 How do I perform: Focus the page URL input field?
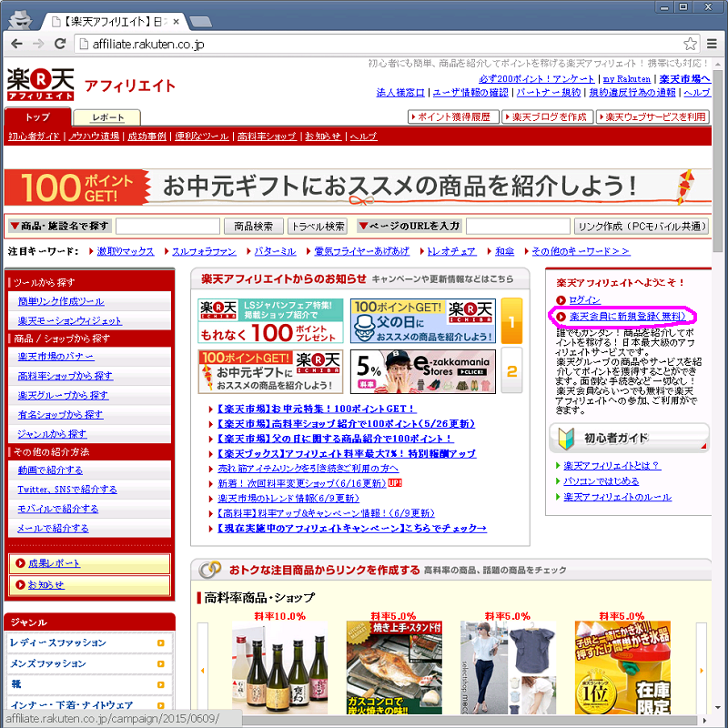(518, 226)
